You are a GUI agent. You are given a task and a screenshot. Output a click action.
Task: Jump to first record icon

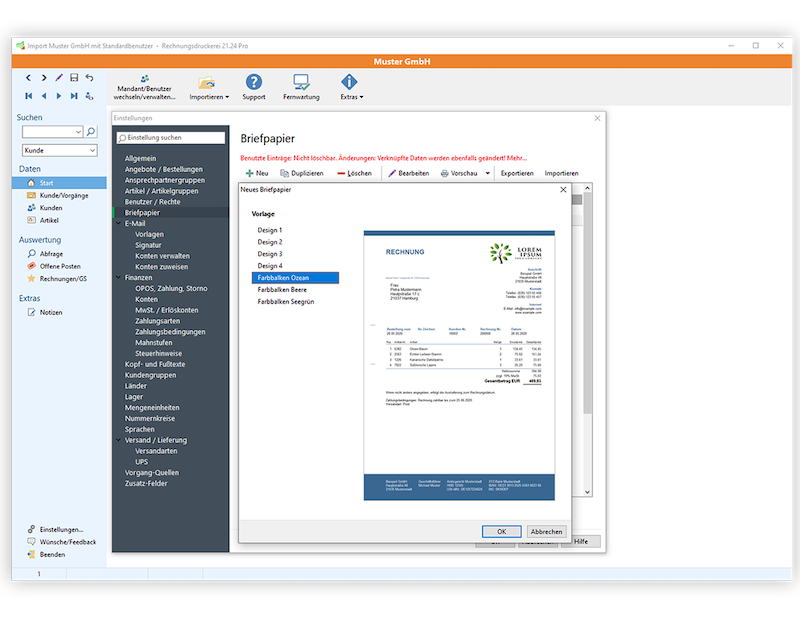29,96
